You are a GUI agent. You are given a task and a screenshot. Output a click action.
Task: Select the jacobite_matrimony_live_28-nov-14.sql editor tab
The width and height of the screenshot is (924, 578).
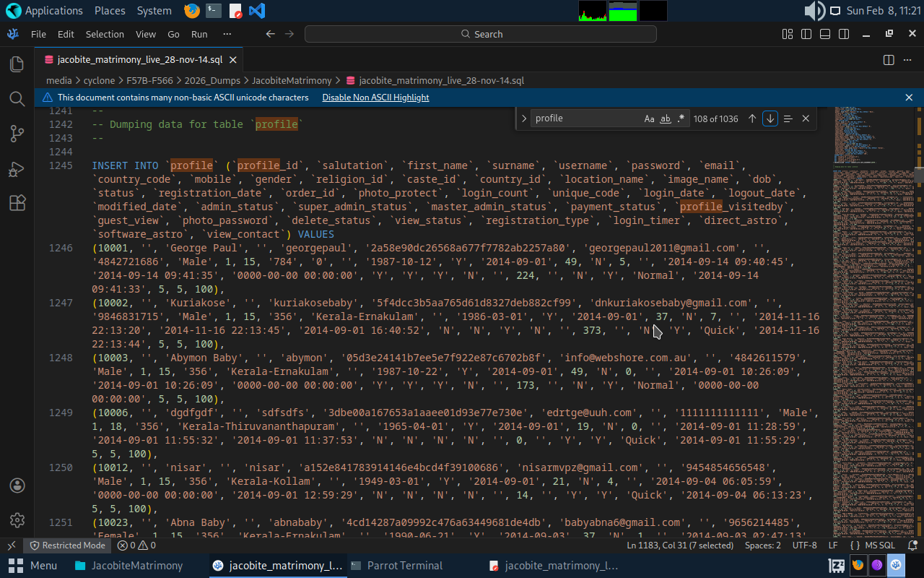[140, 60]
